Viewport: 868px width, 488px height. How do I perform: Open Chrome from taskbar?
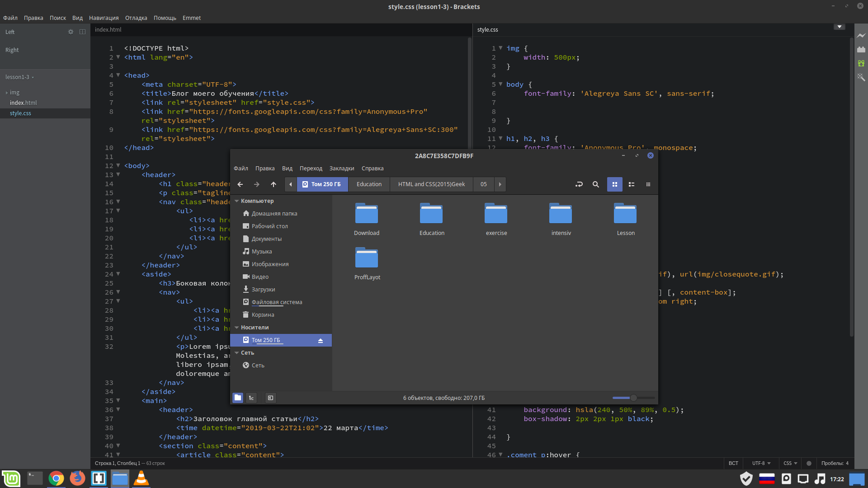click(56, 479)
